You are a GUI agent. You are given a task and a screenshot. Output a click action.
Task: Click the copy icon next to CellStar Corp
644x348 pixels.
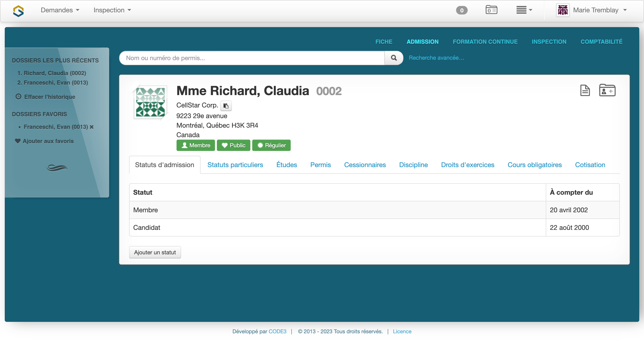click(x=225, y=106)
